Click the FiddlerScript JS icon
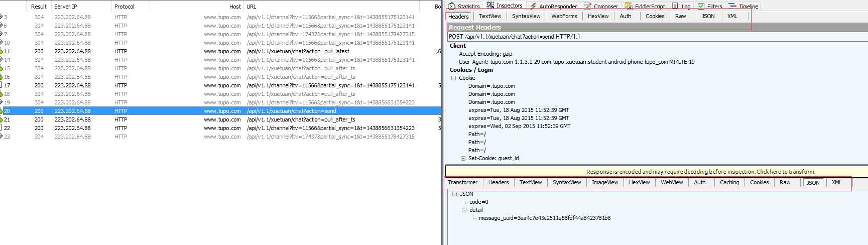868x245 pixels. 629,6
